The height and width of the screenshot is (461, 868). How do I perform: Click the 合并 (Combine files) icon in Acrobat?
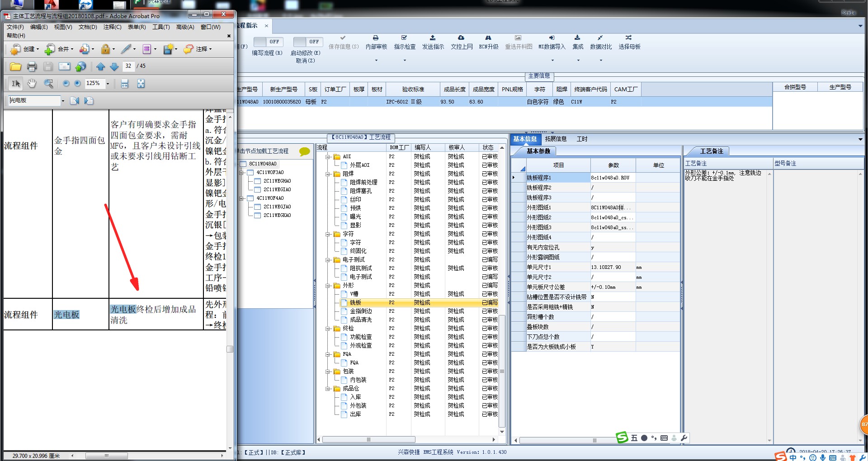[50, 49]
